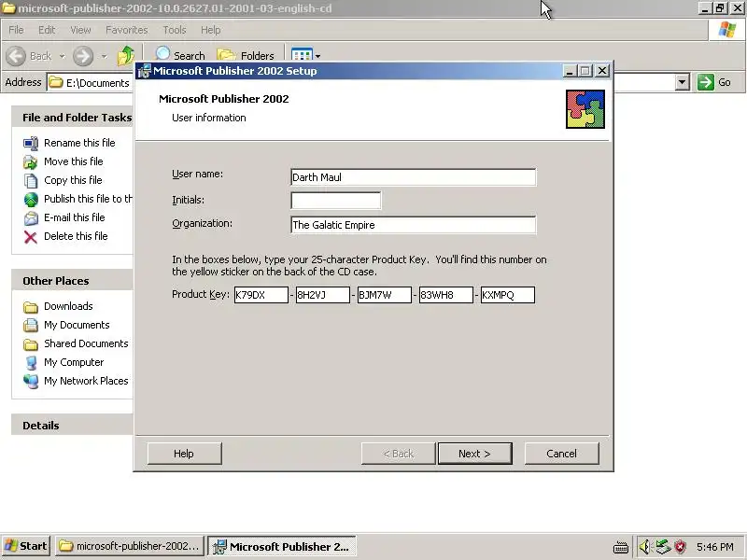Click the Publish this file globe icon
This screenshot has width=747, height=560.
coord(31,199)
